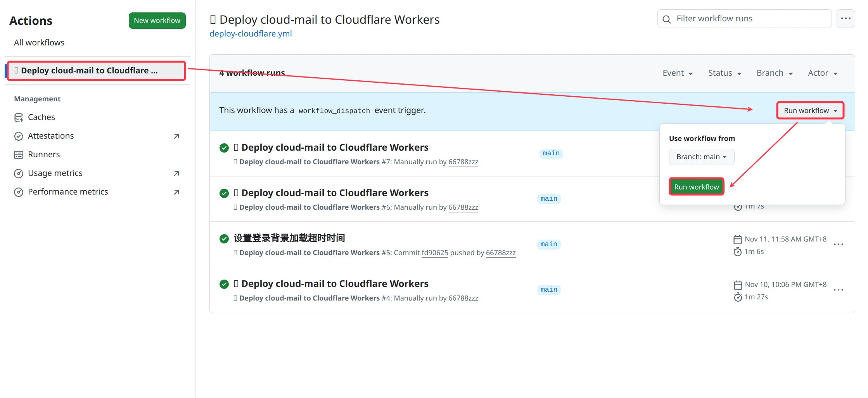Open Usage metrics via its gauge icon
This screenshot has width=868, height=398.
19,173
